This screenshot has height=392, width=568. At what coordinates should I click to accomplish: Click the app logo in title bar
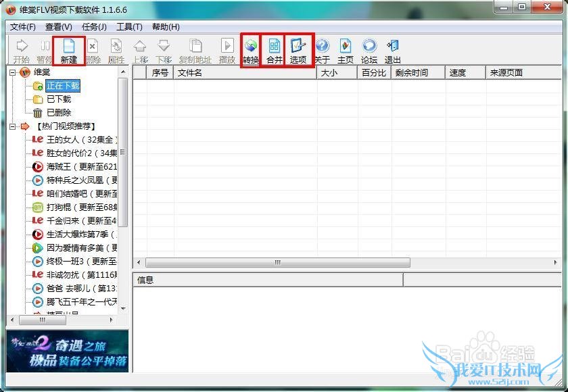(11, 9)
